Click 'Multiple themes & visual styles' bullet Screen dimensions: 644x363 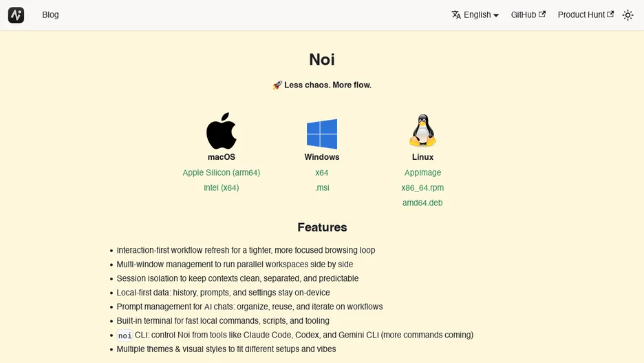226,349
